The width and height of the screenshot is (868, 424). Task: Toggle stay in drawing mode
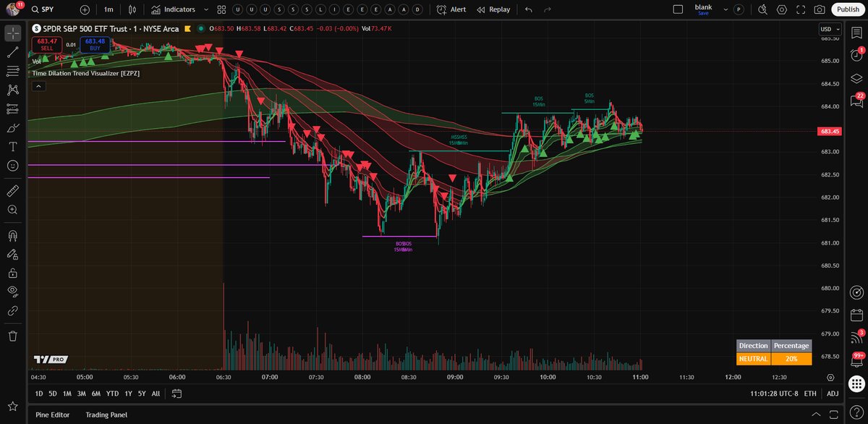(12, 255)
